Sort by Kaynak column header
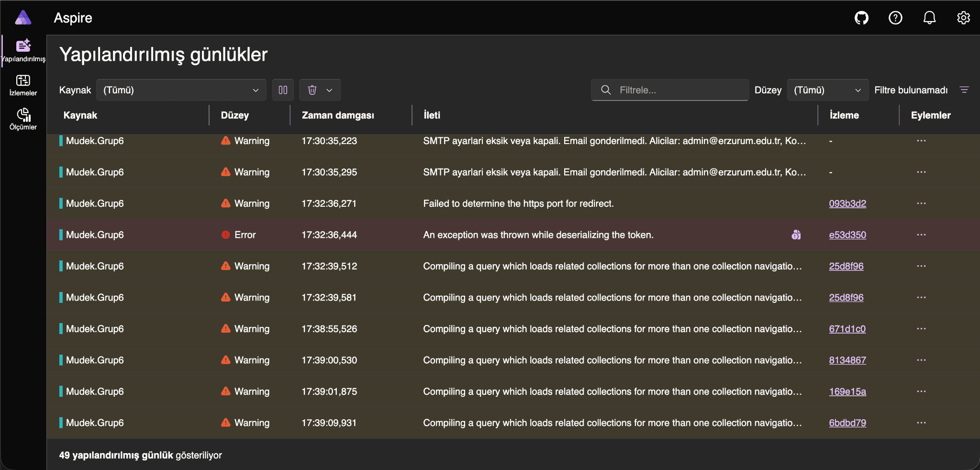Screen dimensions: 980x470 click(x=80, y=115)
